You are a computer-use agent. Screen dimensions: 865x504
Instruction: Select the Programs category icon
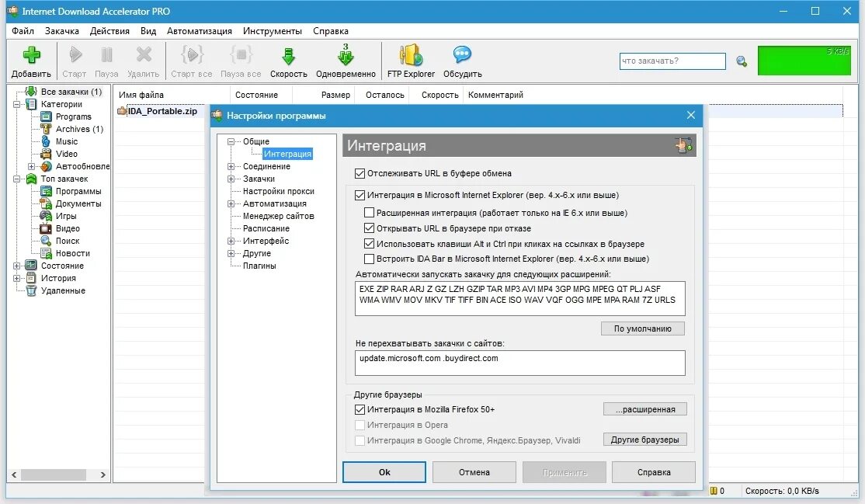tap(46, 116)
